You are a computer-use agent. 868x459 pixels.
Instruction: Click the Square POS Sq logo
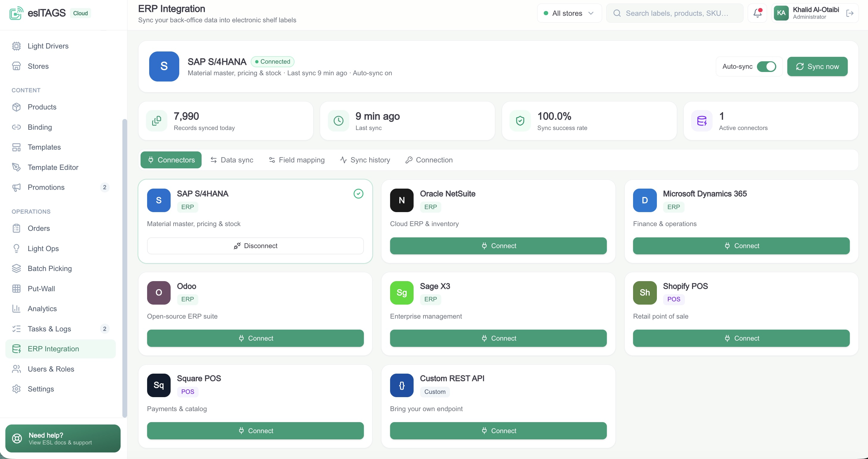click(159, 385)
